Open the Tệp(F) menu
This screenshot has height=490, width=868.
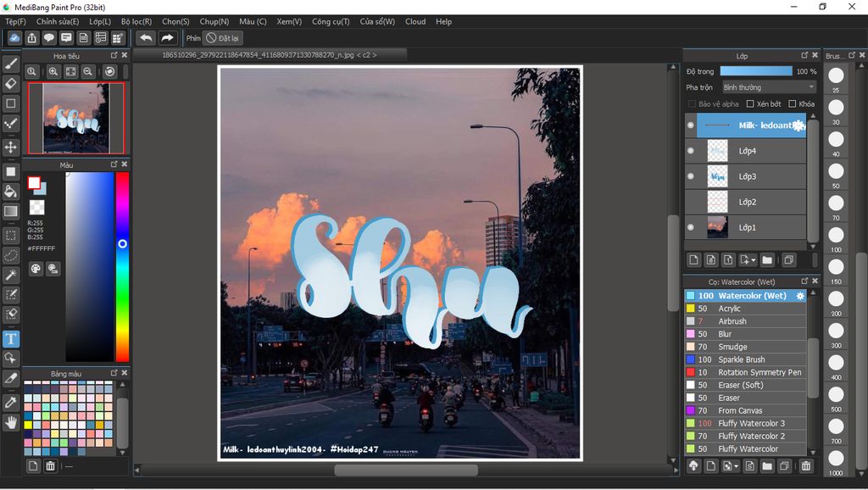click(15, 21)
